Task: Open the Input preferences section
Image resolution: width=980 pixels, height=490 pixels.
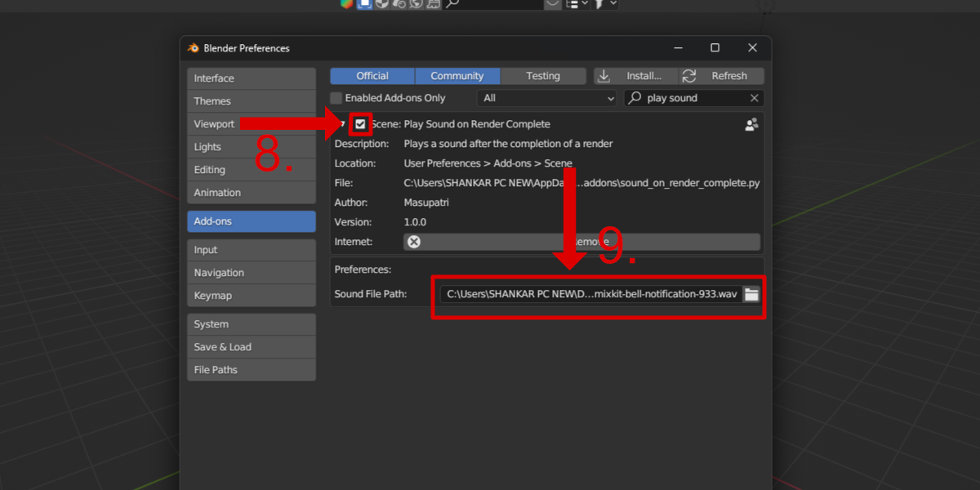Action: (252, 250)
